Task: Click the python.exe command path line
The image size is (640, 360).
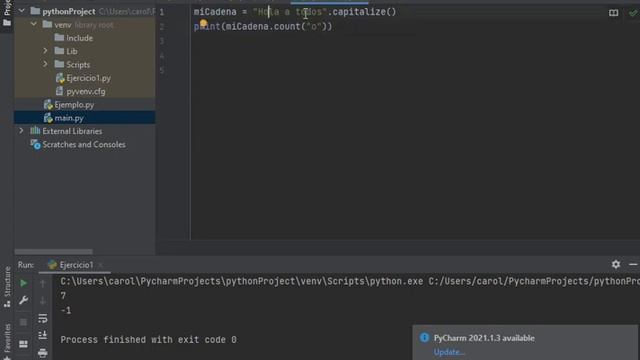Action: (x=350, y=281)
